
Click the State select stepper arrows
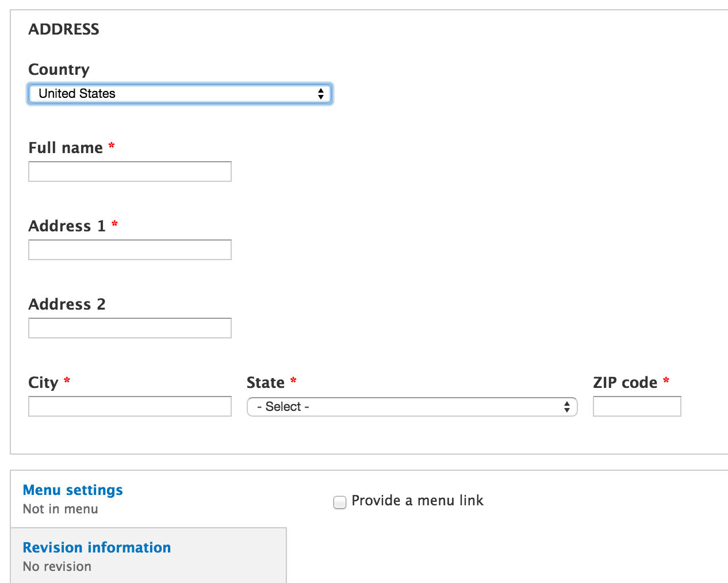coord(567,406)
